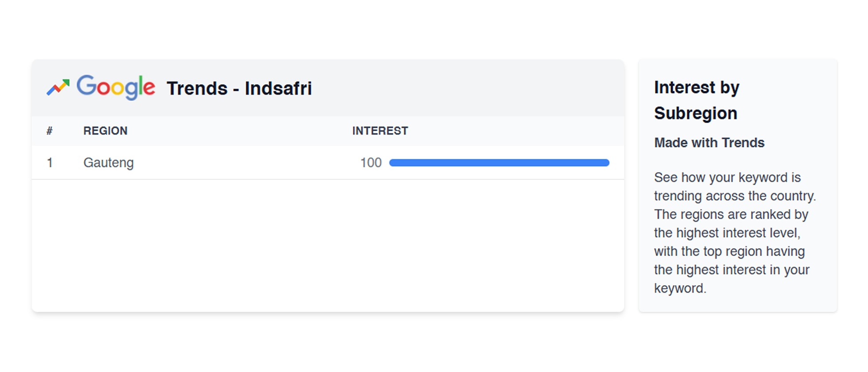The image size is (868, 372).
Task: Select the Indsafri keyword in the title
Action: (x=278, y=88)
